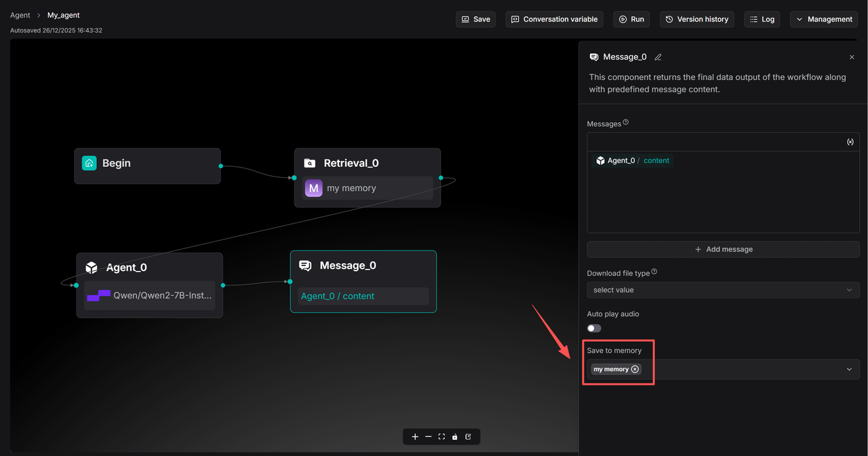Click the zoom out minus icon on canvas
This screenshot has width=868, height=456.
point(428,437)
